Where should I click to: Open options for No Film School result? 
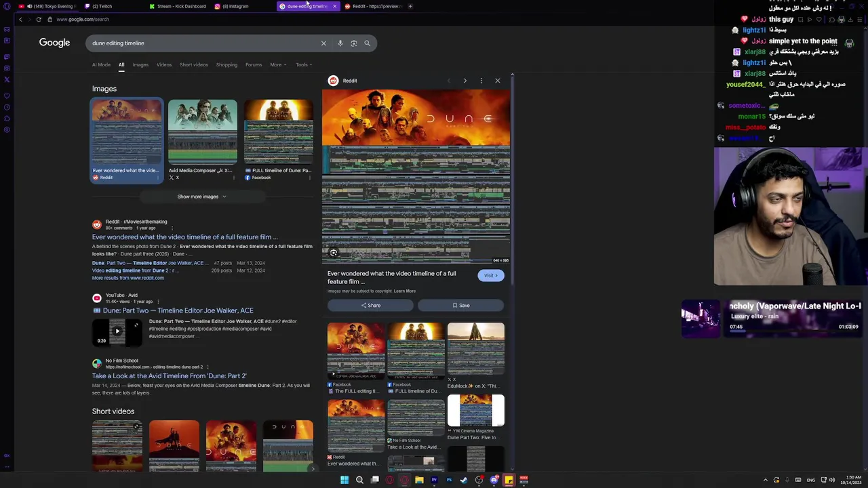[x=208, y=367]
